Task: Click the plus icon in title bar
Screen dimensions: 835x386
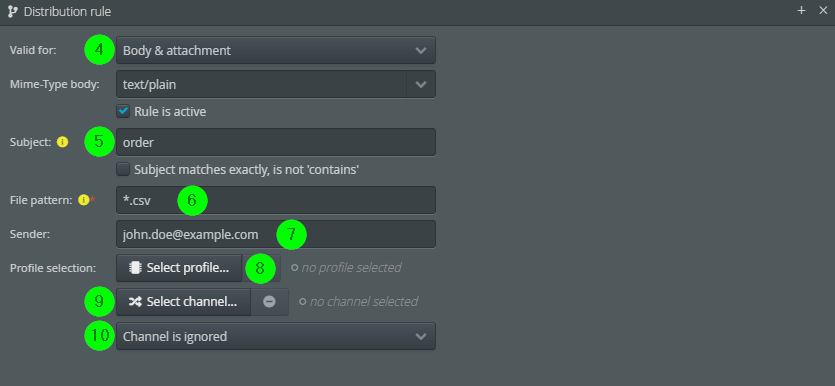Action: (801, 10)
